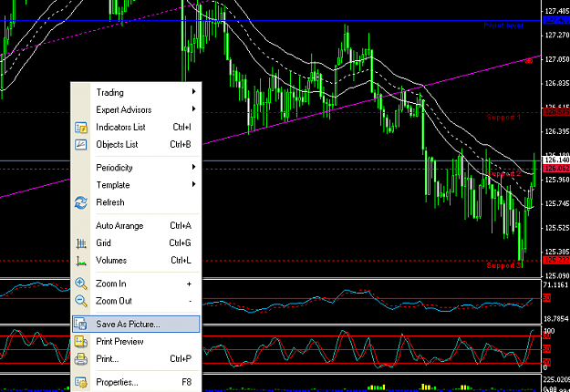The height and width of the screenshot is (392, 570).
Task: Expand the Expert Advisors submenu arrow
Action: coord(193,109)
